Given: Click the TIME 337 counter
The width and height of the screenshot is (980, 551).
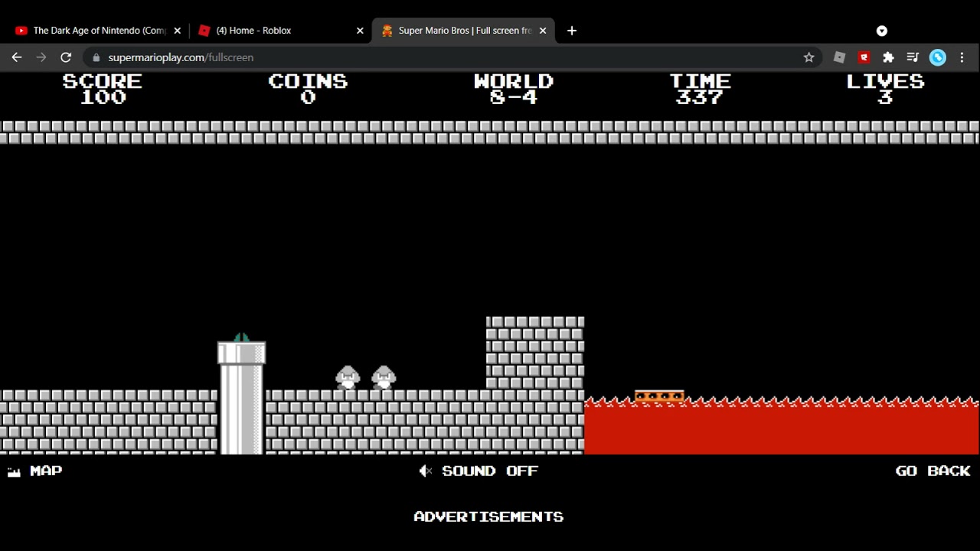Looking at the screenshot, I should [700, 89].
